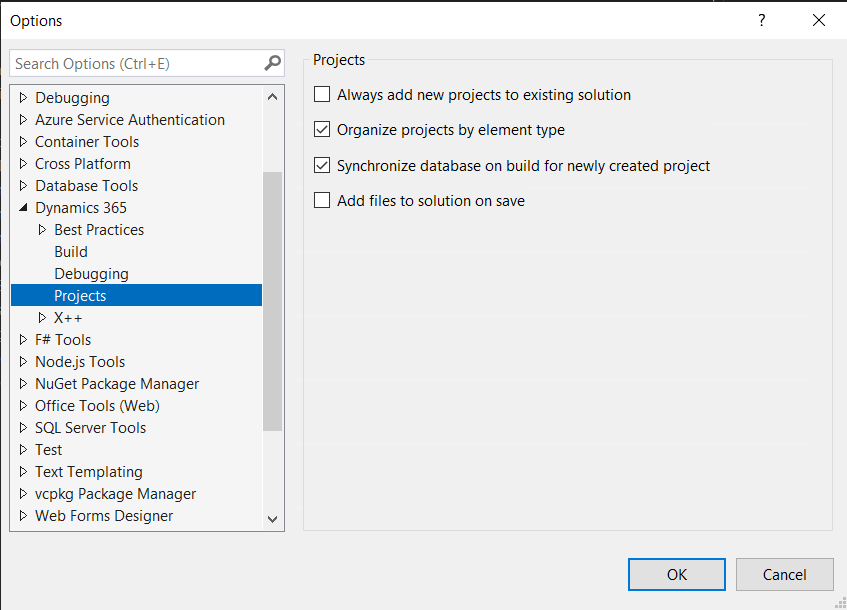Click the OK button
Image resolution: width=847 pixels, height=610 pixels.
pyautogui.click(x=677, y=575)
